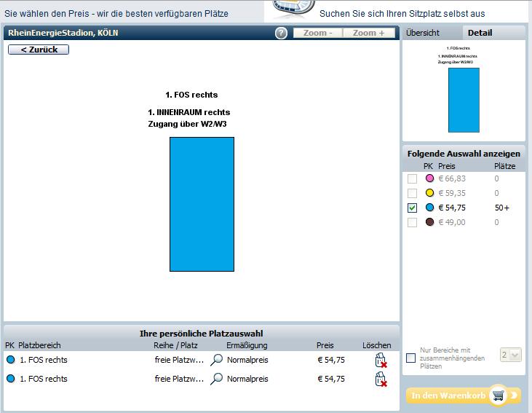The image size is (532, 413).
Task: Click magnifier icon in first seat row
Action: pos(217,359)
